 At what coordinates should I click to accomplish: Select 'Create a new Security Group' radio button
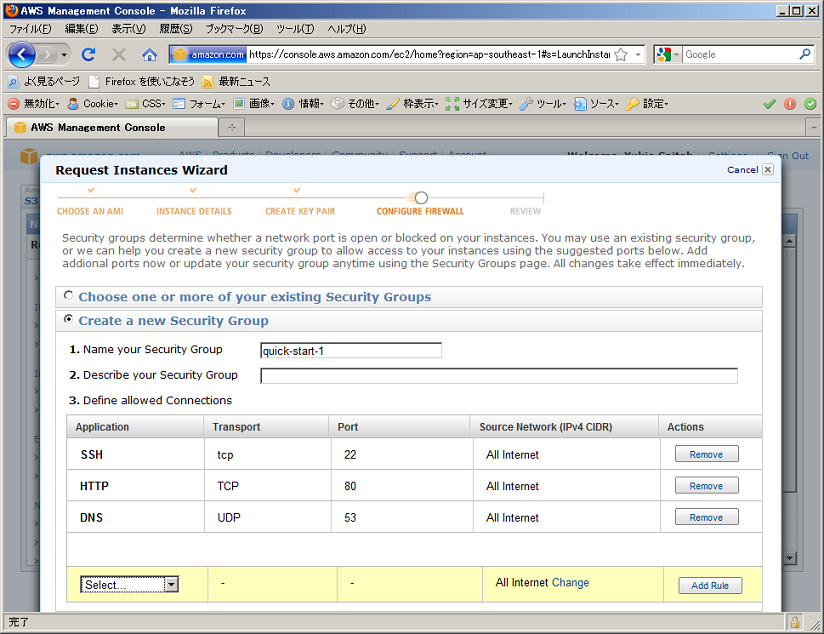pyautogui.click(x=68, y=320)
